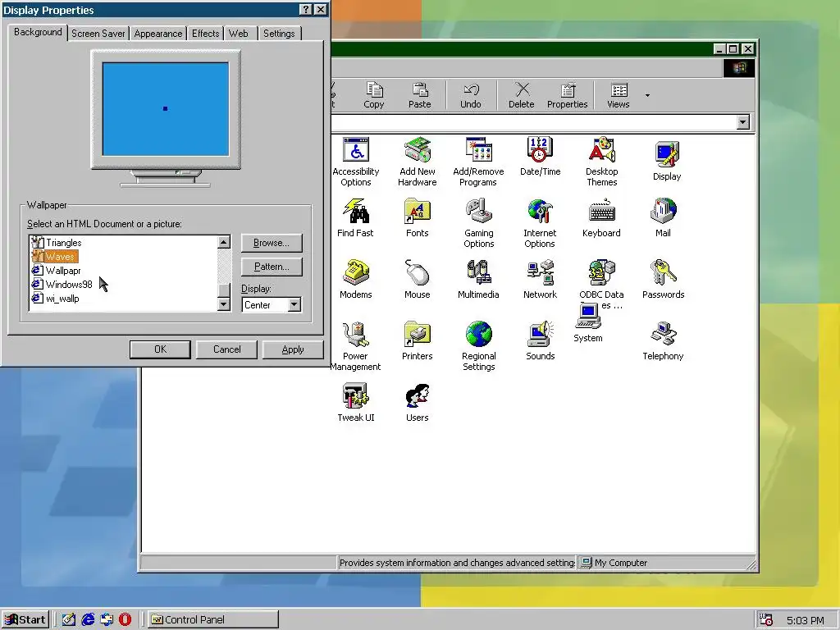Open Power Management icon
The height and width of the screenshot is (630, 840).
355,346
